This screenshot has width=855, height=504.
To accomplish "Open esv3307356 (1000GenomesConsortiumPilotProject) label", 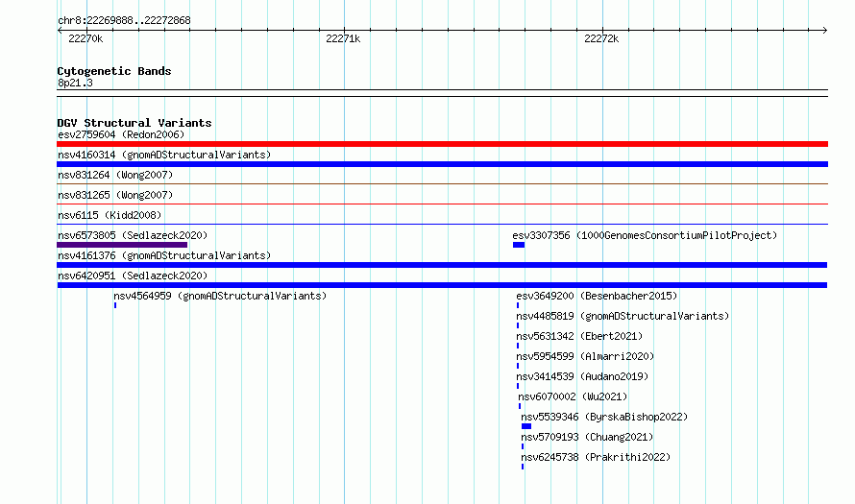I will [x=645, y=235].
